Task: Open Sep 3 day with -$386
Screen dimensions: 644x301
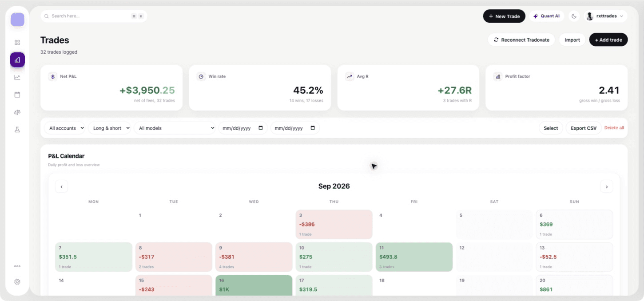Action: pos(334,224)
